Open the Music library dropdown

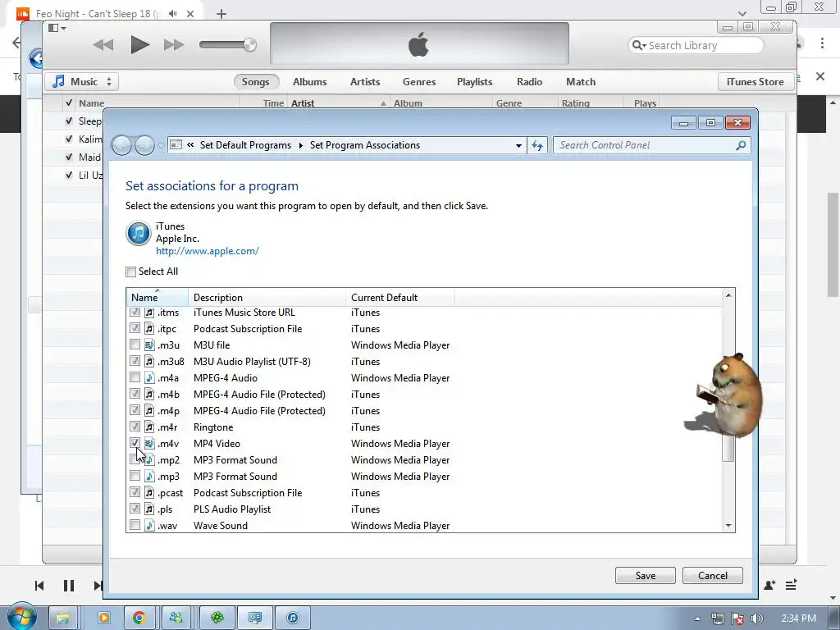[x=82, y=82]
